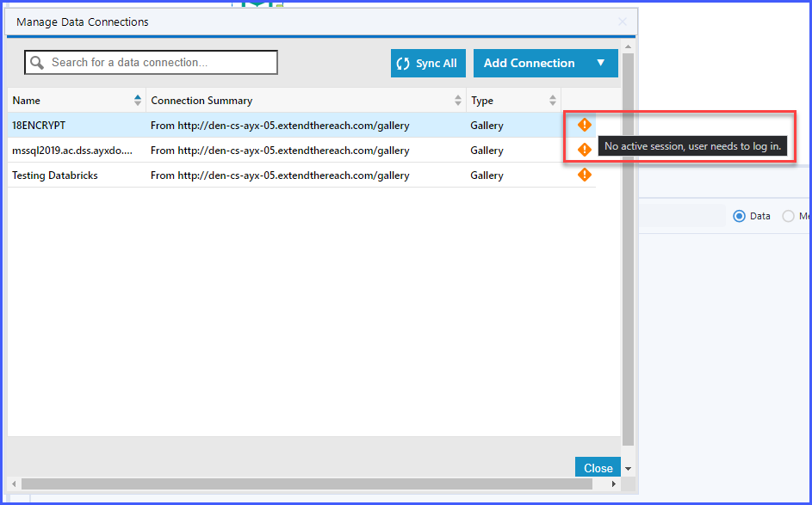This screenshot has width=812, height=505.
Task: Click Gallery type in Testing Databricks row
Action: click(x=487, y=176)
